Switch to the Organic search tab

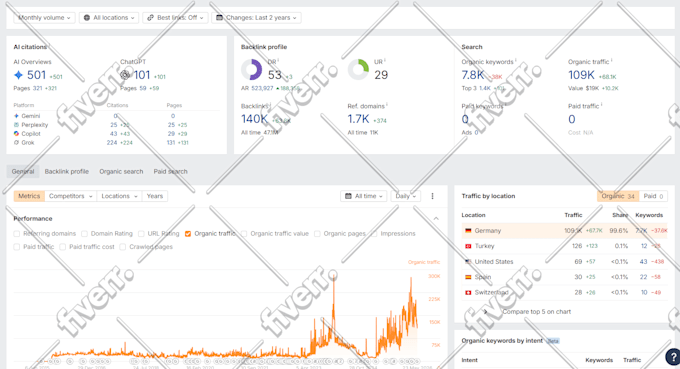click(x=121, y=172)
